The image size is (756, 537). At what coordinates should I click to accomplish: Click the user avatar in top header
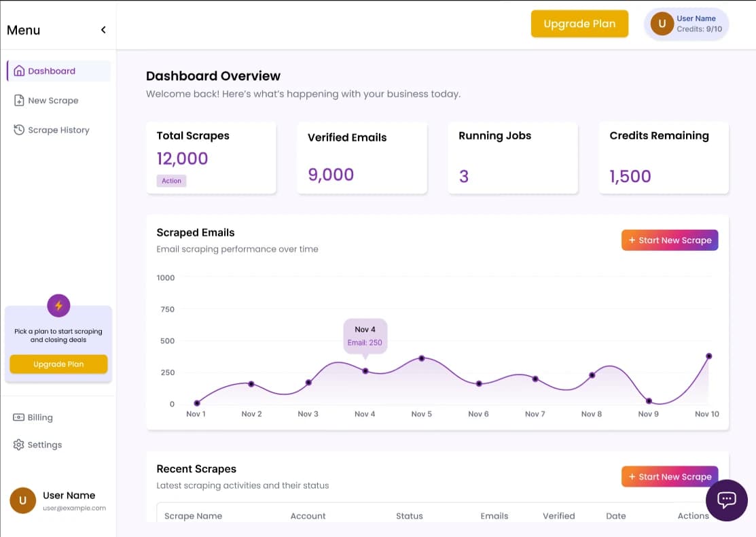(x=662, y=24)
